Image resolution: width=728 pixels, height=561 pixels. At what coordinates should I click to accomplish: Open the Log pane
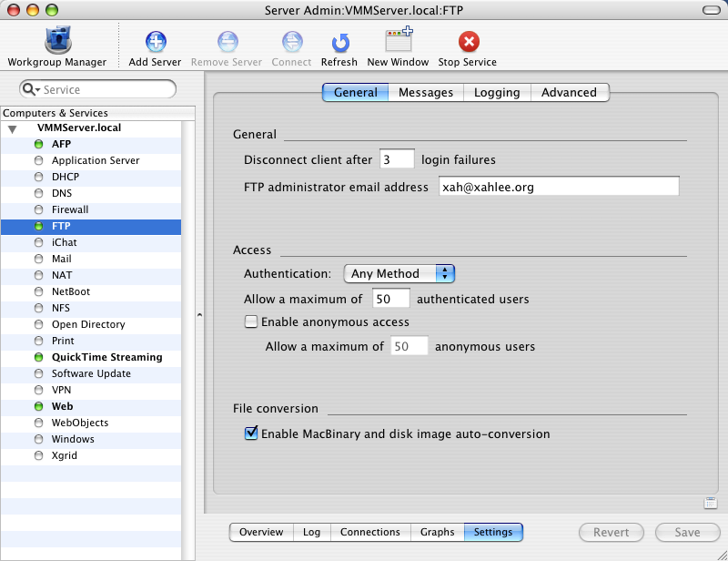coord(312,532)
